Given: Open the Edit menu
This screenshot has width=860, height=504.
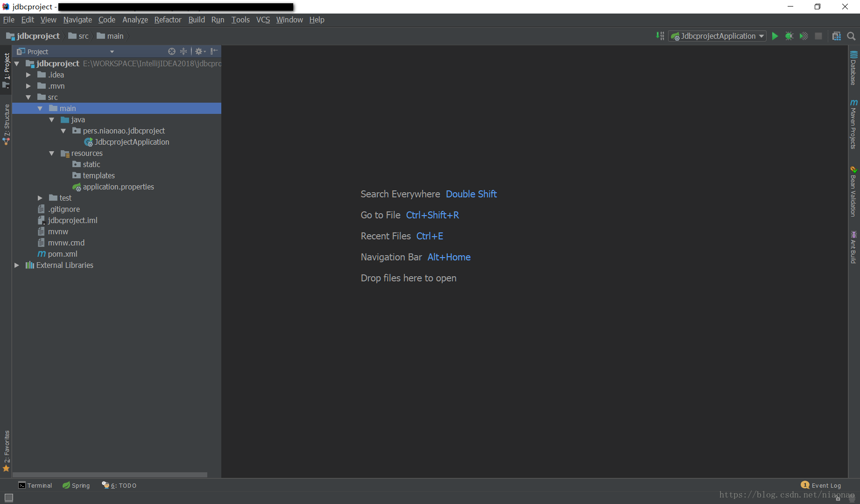Looking at the screenshot, I should pyautogui.click(x=28, y=20).
